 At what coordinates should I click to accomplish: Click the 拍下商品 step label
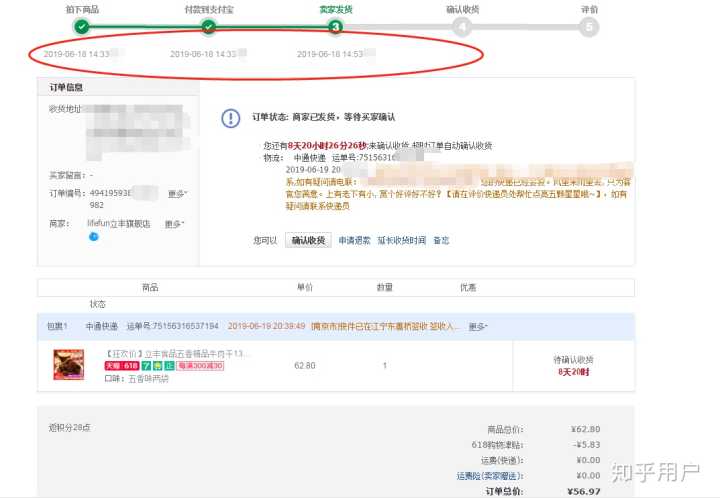[82, 9]
